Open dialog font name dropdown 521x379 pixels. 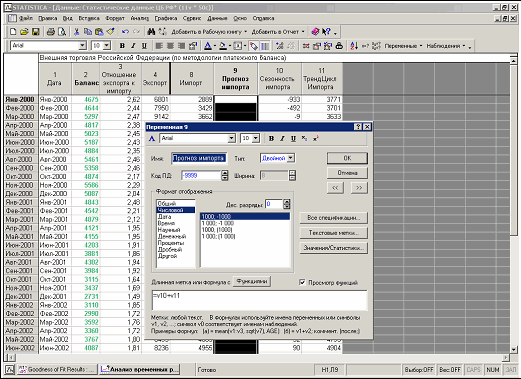pos(231,138)
